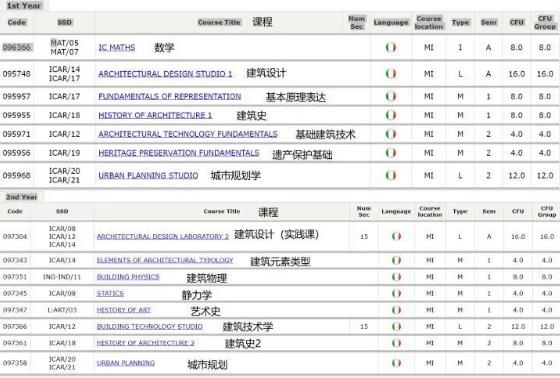
Task: Open Fundamentals of Representation course link
Action: (170, 96)
